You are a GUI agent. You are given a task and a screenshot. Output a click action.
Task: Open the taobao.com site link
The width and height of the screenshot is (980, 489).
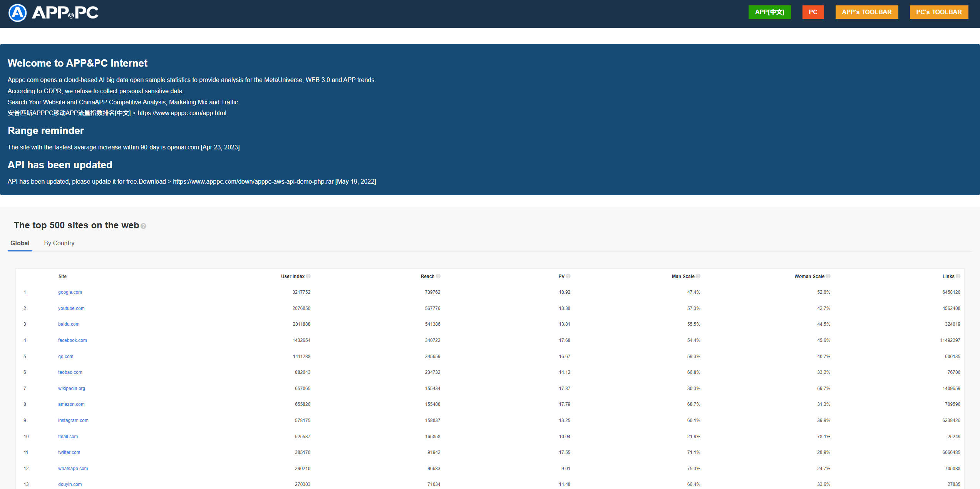(70, 372)
